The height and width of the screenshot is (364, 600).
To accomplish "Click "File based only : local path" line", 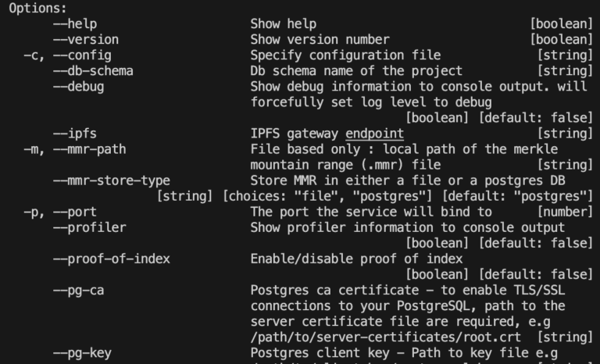I will (x=404, y=149).
